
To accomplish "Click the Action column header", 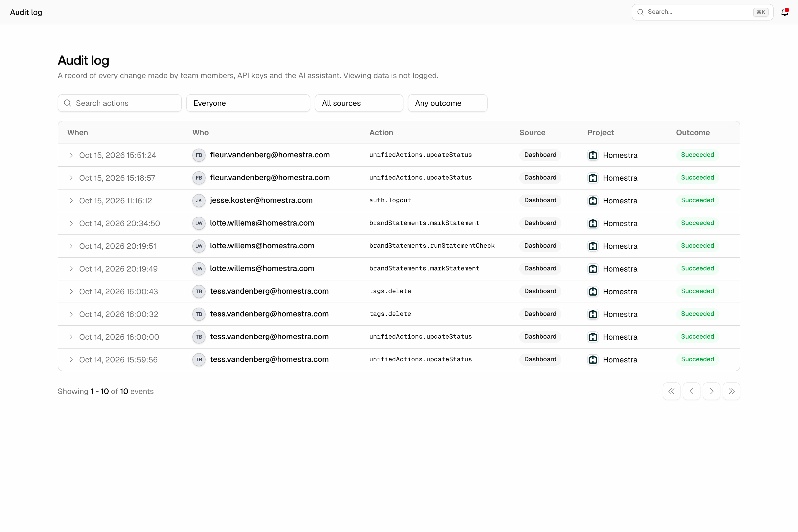I will point(381,133).
